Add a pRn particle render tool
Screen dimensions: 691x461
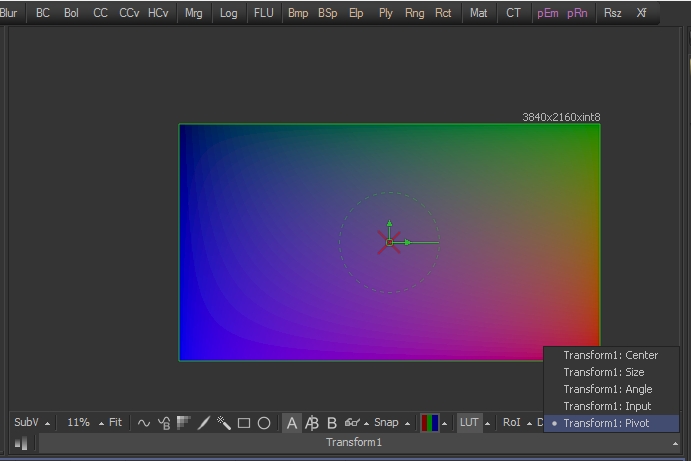pyautogui.click(x=577, y=13)
